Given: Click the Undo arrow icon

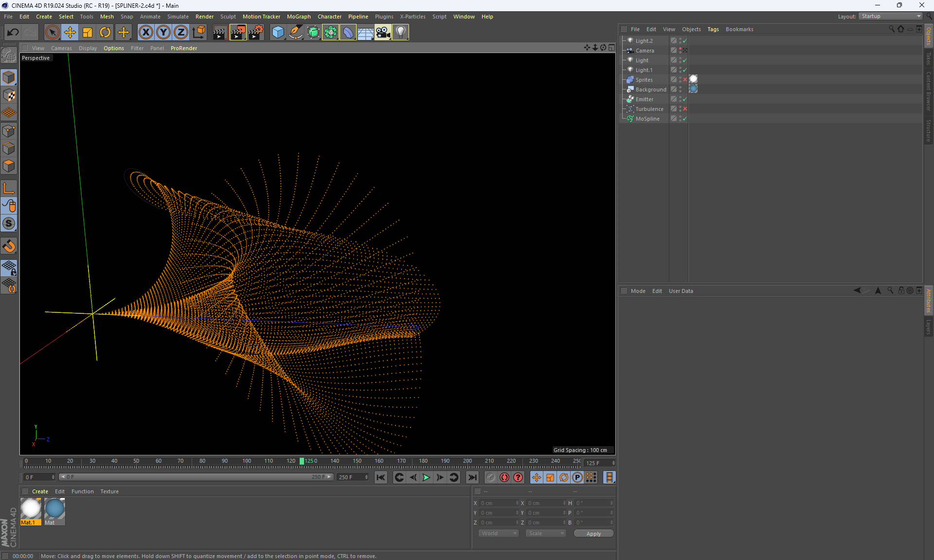Looking at the screenshot, I should [13, 33].
